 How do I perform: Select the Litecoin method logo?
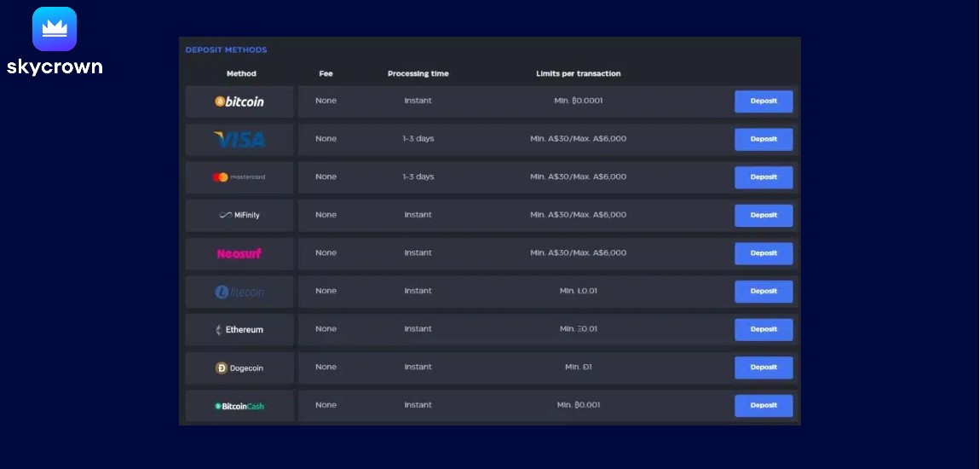tap(239, 292)
